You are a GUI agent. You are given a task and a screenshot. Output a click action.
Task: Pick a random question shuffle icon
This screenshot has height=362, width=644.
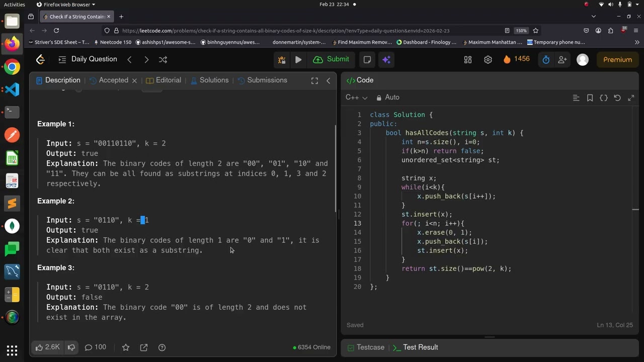(x=163, y=59)
